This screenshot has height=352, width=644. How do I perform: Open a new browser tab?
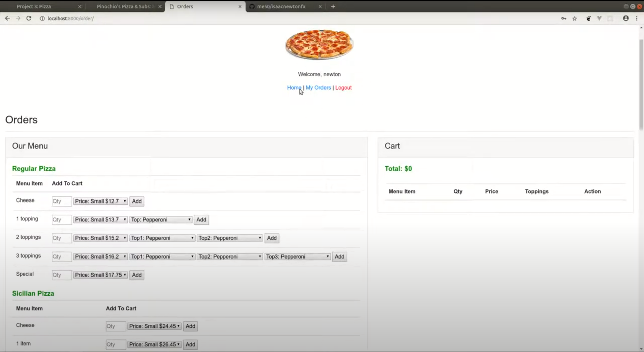[x=333, y=7]
